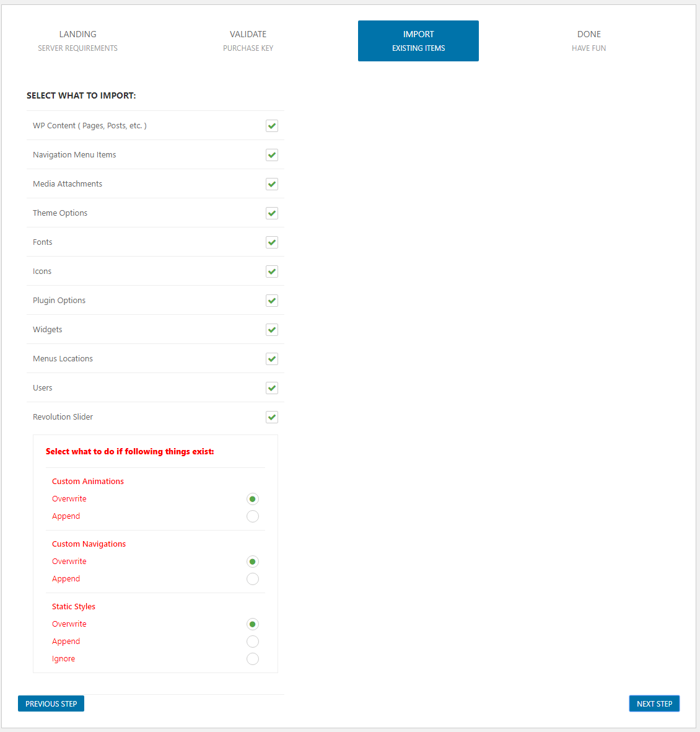Click the Previous Step button
700x732 pixels.
51,703
